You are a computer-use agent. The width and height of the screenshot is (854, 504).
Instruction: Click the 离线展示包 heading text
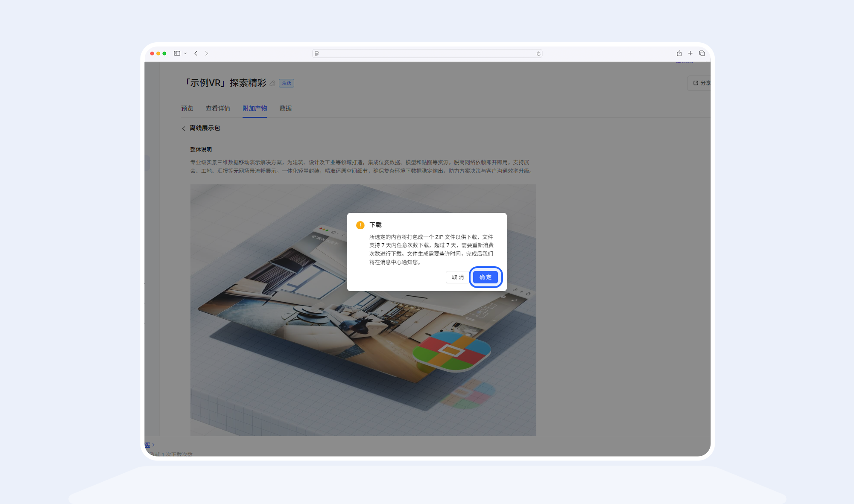[205, 128]
